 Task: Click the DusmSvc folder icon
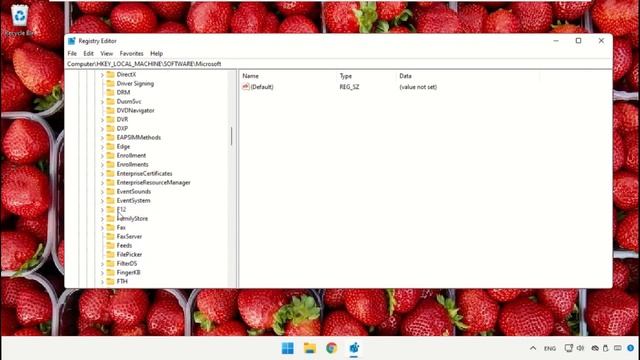coord(110,101)
